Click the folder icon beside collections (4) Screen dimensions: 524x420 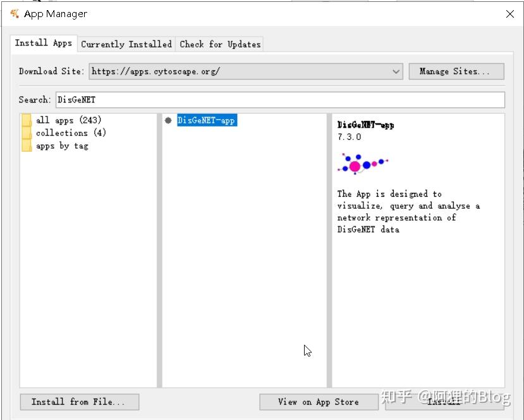click(x=27, y=133)
